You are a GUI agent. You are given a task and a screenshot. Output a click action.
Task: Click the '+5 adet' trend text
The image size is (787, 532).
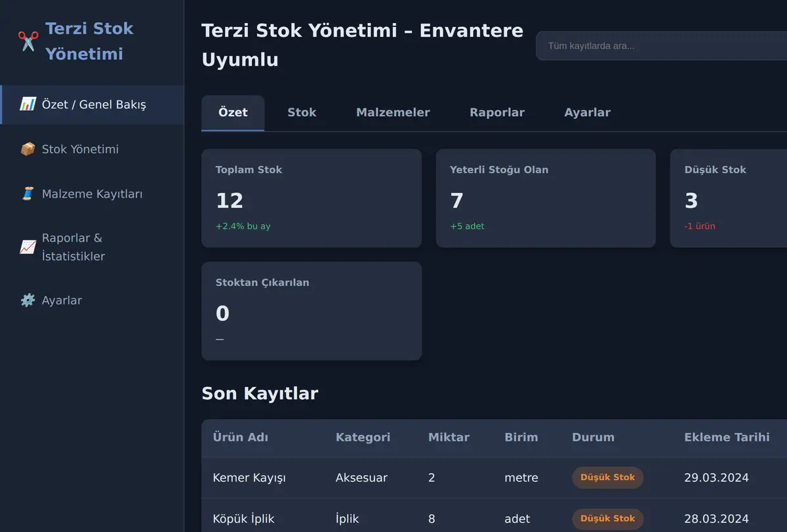tap(467, 226)
